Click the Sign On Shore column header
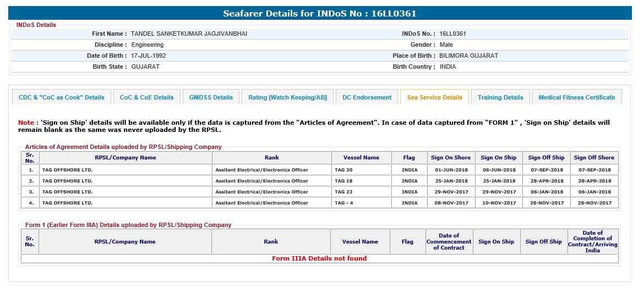Viewport: 644px width, 293px height. coord(451,158)
